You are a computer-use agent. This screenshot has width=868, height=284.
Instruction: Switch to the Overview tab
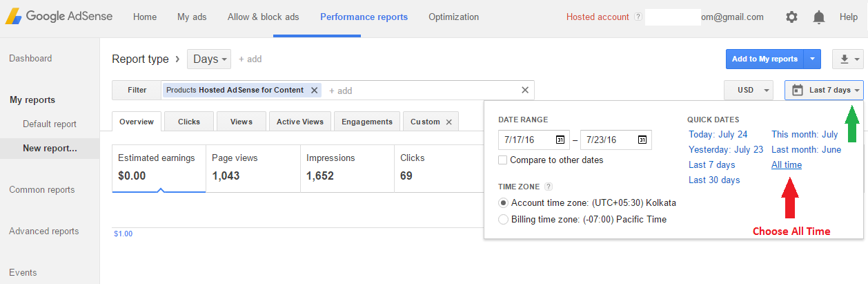(x=137, y=122)
